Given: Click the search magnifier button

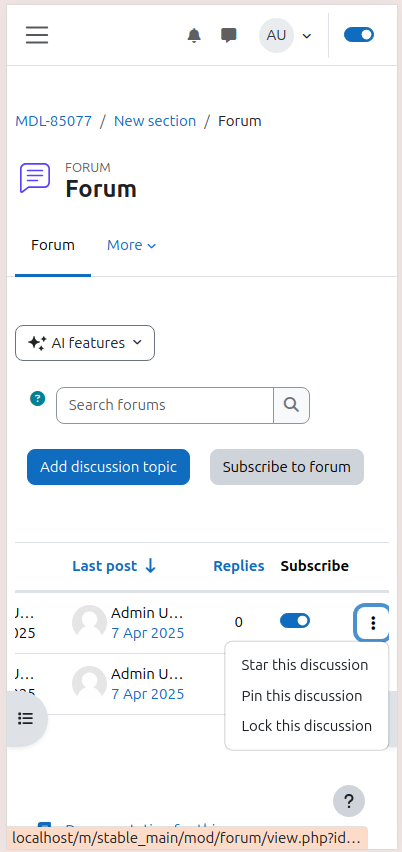Looking at the screenshot, I should click(292, 405).
